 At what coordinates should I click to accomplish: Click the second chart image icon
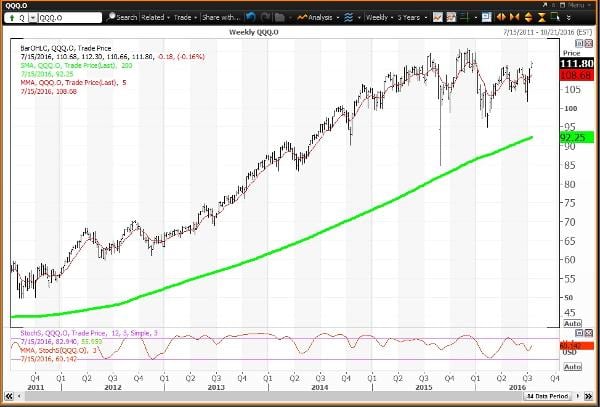(x=452, y=17)
